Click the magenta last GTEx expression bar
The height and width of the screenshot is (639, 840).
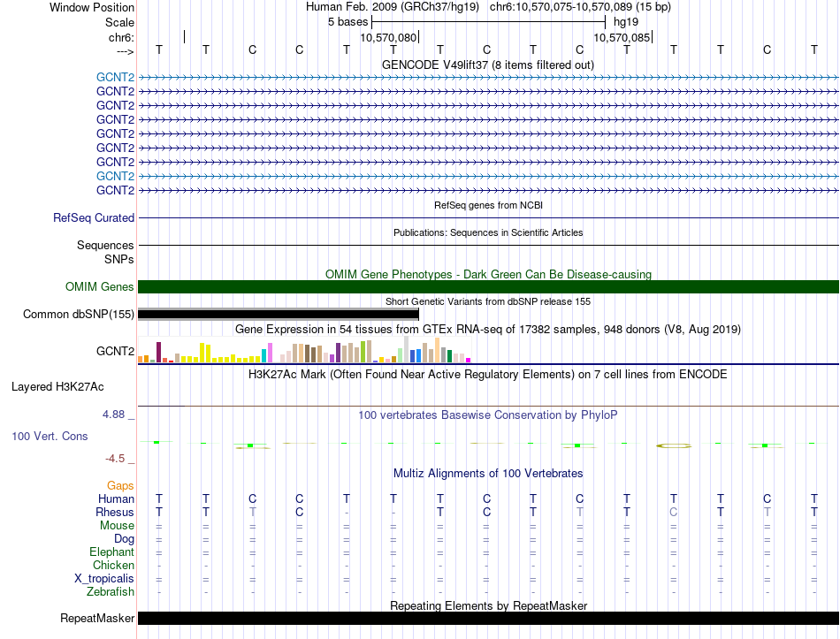469,360
